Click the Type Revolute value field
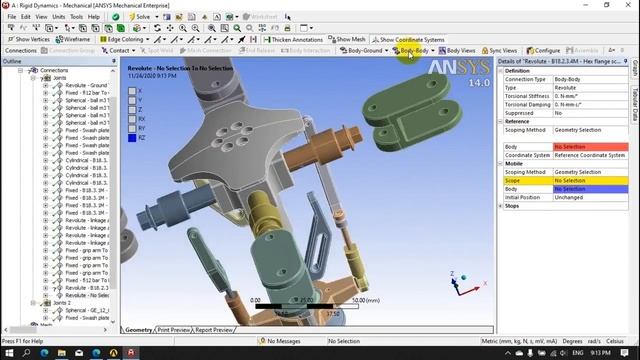The image size is (640, 360). (x=590, y=88)
